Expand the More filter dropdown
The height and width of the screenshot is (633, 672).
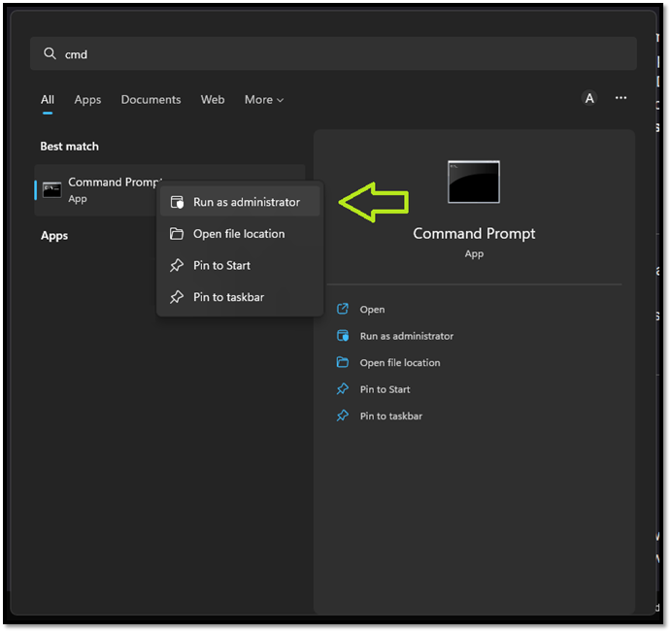click(x=264, y=100)
